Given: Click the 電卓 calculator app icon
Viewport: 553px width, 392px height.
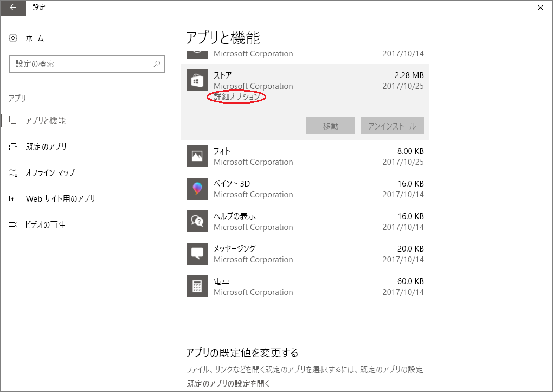Looking at the screenshot, I should click(197, 286).
